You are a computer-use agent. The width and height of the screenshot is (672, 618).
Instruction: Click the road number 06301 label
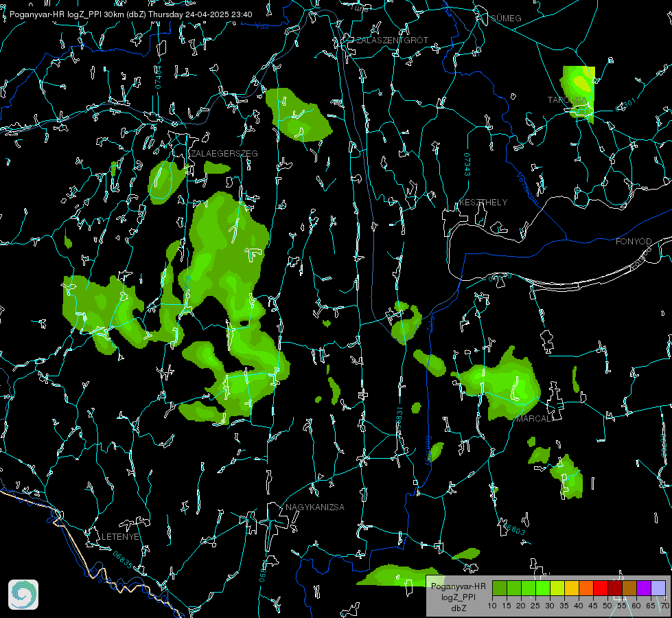tap(626, 105)
